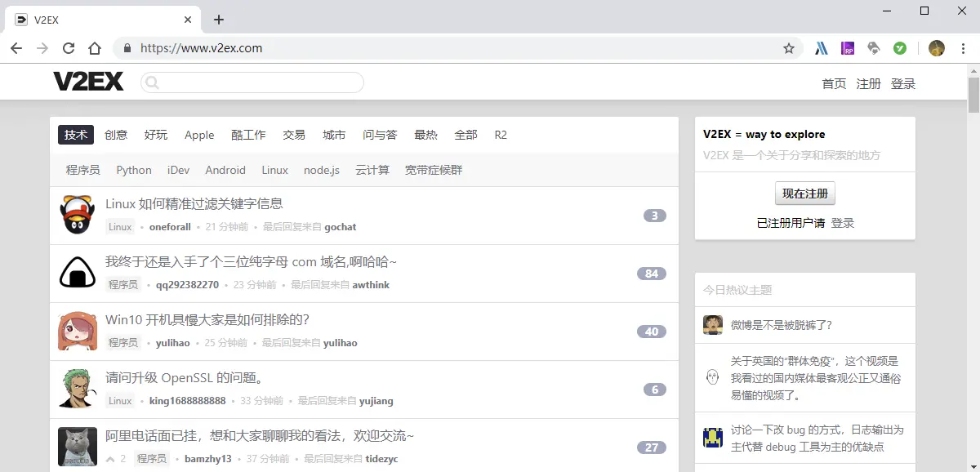Bookmark page with the star icon
Screen dimensions: 980x472
(789, 48)
